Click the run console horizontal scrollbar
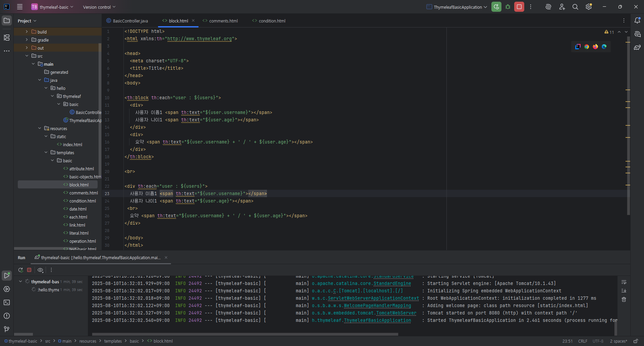Screen dimensions: 644x346 click(x=245, y=334)
